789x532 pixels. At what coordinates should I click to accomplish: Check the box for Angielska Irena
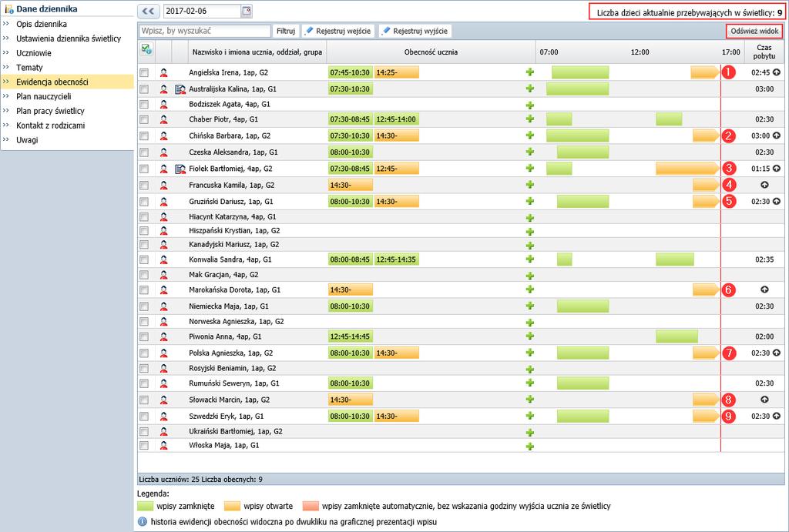(144, 72)
